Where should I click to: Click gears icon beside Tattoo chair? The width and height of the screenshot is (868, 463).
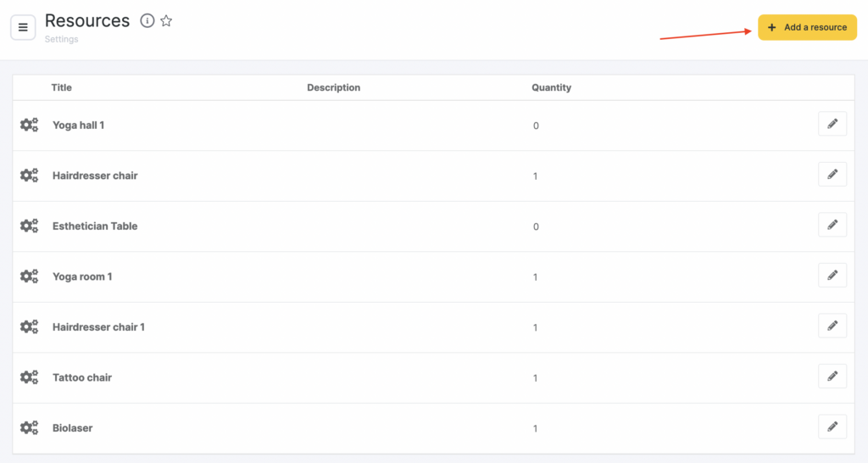click(x=30, y=377)
